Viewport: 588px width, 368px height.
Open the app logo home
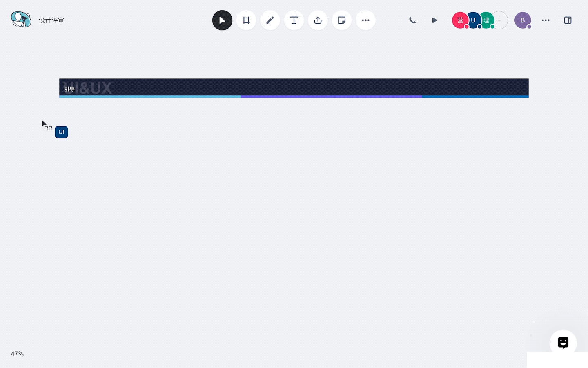[x=21, y=20]
